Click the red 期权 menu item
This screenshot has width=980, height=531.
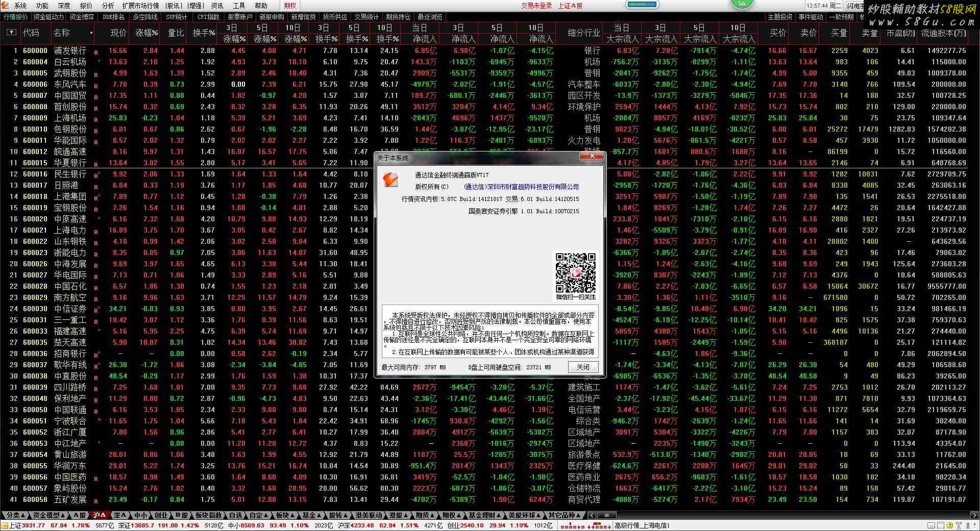tap(290, 6)
